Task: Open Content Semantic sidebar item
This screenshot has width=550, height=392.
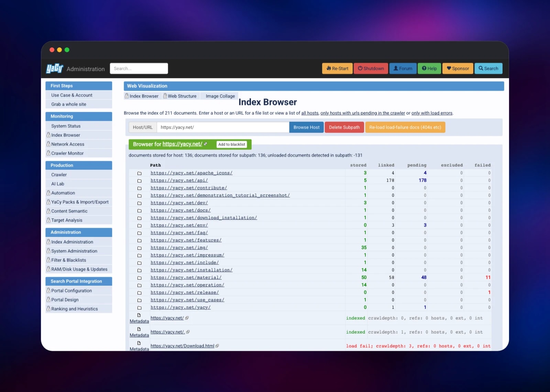Action: point(79,211)
